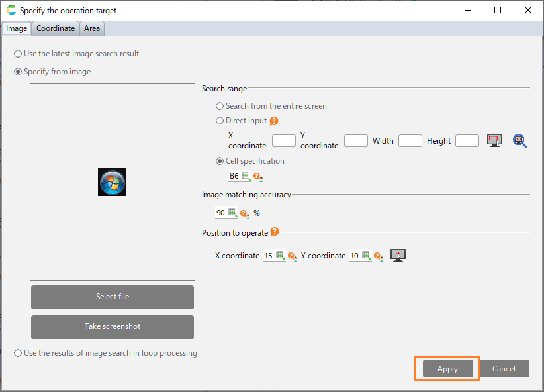Image resolution: width=544 pixels, height=392 pixels.
Task: Select 'Use the results of image search in loop processing'
Action: (18, 354)
